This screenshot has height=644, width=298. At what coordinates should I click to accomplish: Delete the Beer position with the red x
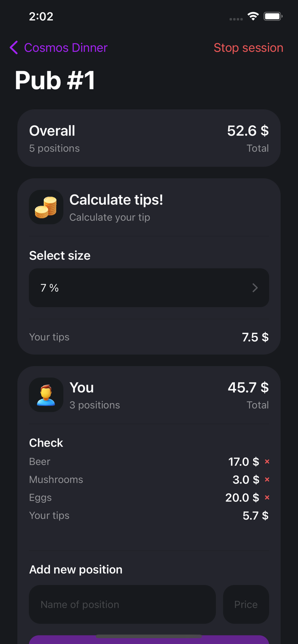click(267, 462)
